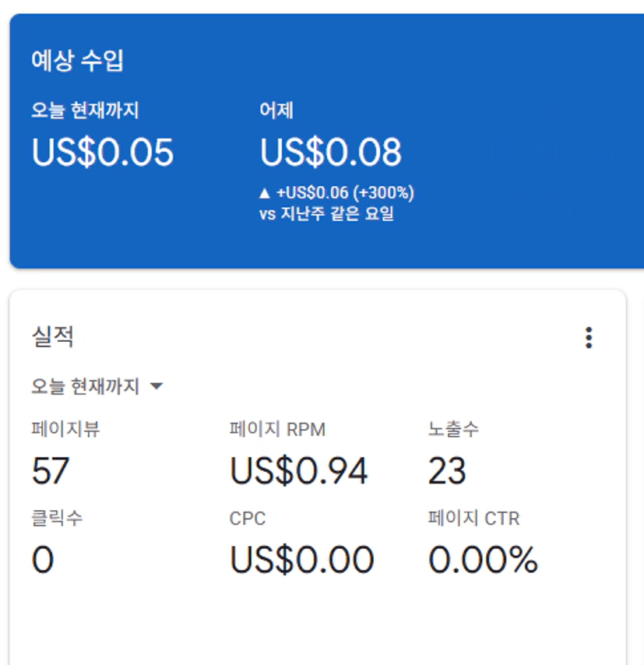The image size is (644, 665).
Task: Click the 페이지뷰 metric label
Action: [66, 429]
